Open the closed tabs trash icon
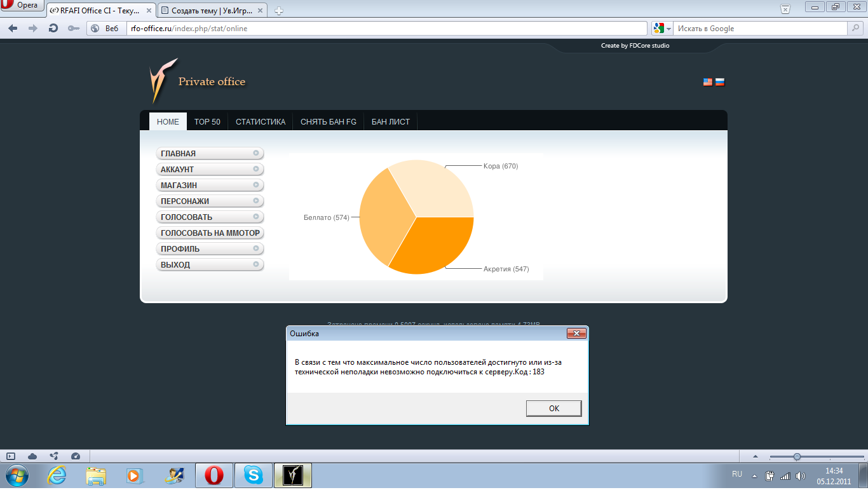This screenshot has width=868, height=490. [785, 8]
